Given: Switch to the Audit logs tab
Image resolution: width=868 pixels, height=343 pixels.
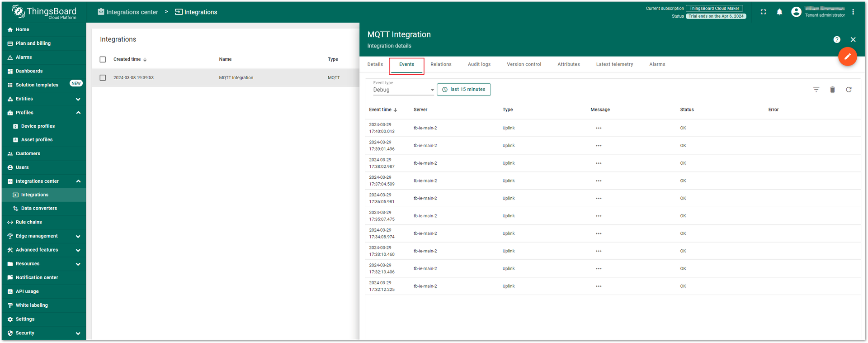Looking at the screenshot, I should [x=479, y=64].
